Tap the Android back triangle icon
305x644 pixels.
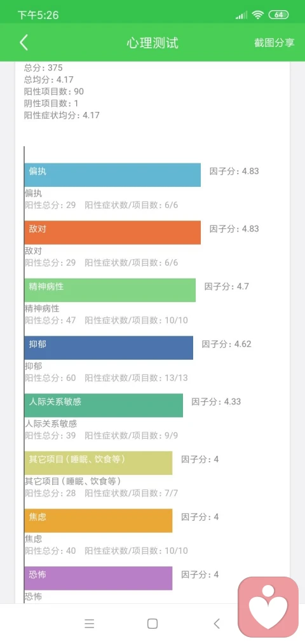[x=217, y=624]
